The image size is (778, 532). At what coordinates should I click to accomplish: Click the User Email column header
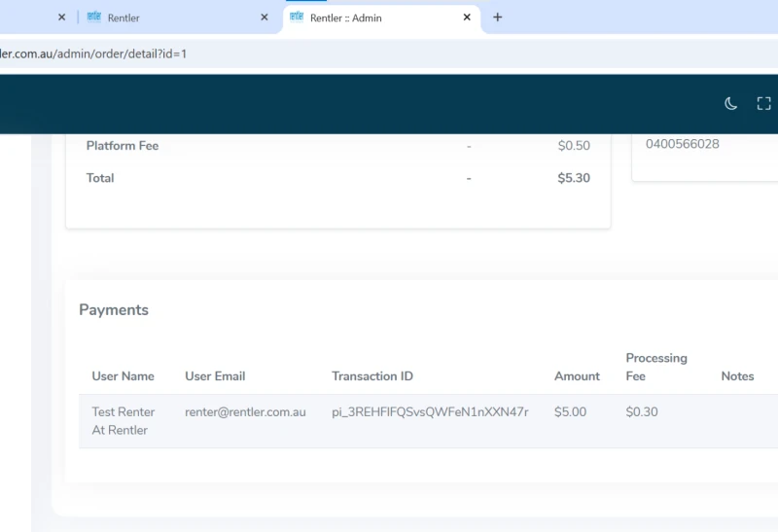click(215, 376)
